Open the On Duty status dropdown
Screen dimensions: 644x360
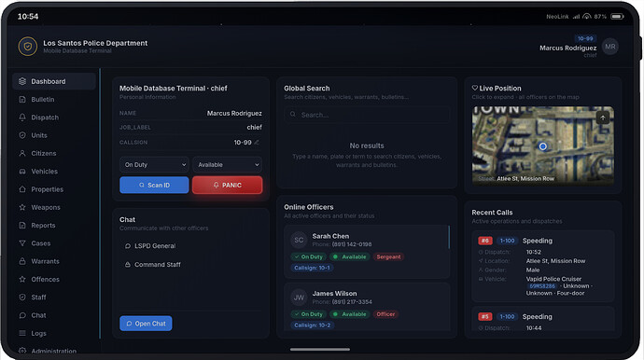click(154, 164)
